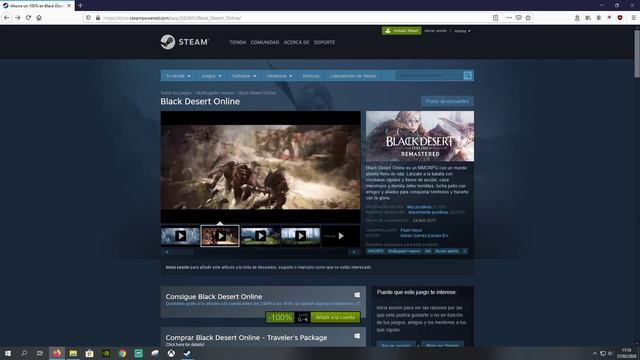Screen dimensions: 640x360
Task: Click the MMORPG tag
Action: click(x=375, y=251)
